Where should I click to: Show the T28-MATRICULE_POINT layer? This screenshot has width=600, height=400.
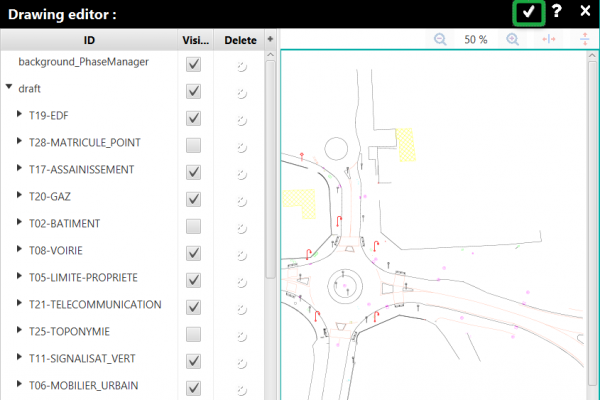pos(193,145)
